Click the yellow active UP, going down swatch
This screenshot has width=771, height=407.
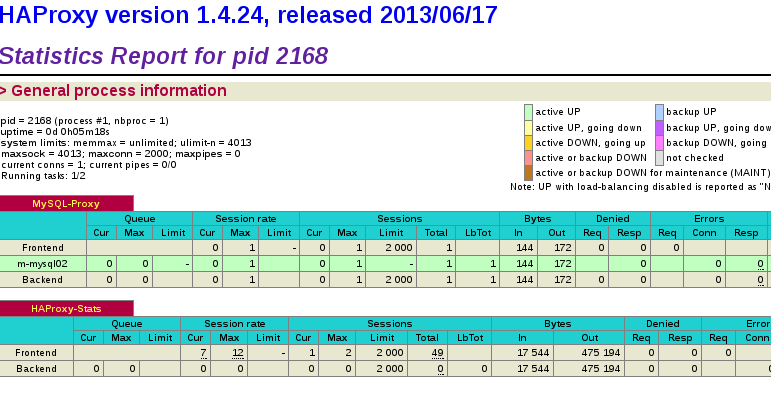pyautogui.click(x=529, y=128)
